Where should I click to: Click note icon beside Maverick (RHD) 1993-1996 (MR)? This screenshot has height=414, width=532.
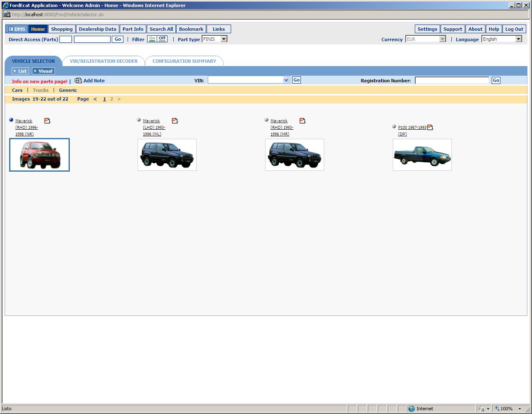tap(302, 121)
